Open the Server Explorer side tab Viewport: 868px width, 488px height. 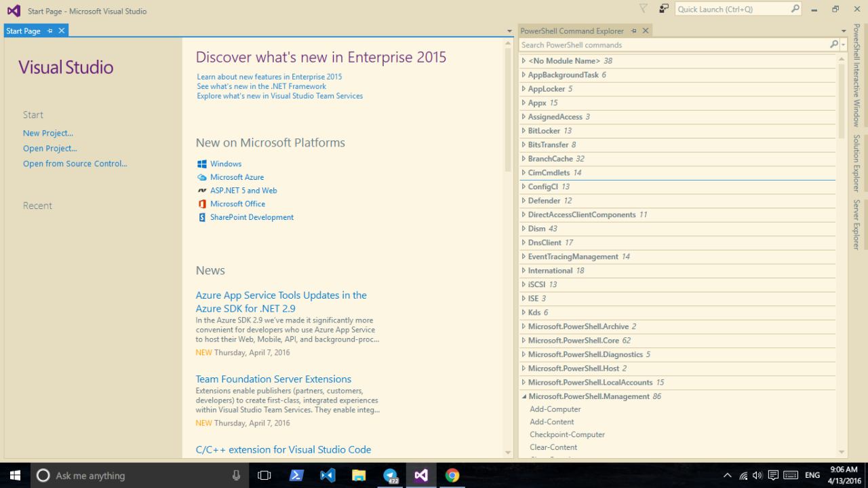click(x=856, y=225)
